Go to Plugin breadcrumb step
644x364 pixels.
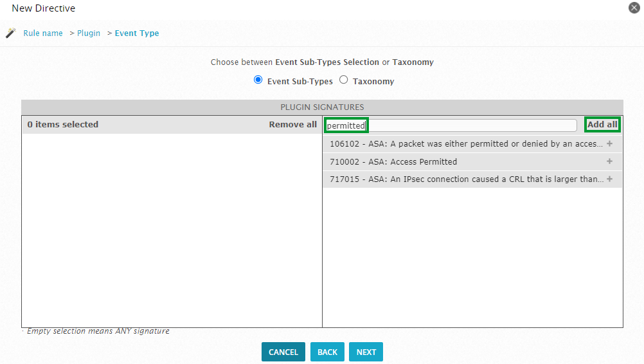pos(89,33)
